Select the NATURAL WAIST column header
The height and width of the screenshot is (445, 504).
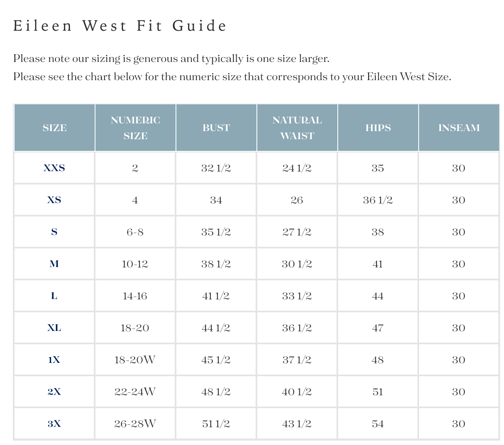pos(297,128)
